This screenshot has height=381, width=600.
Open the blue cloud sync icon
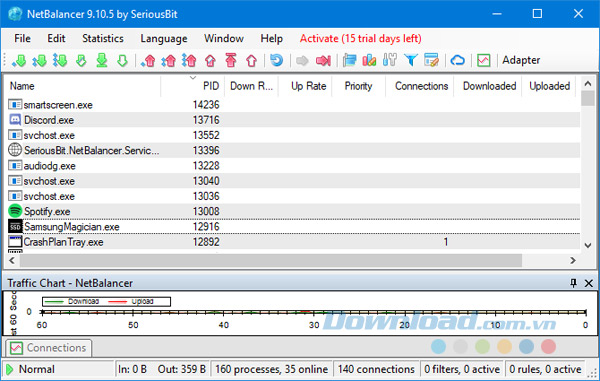[457, 60]
